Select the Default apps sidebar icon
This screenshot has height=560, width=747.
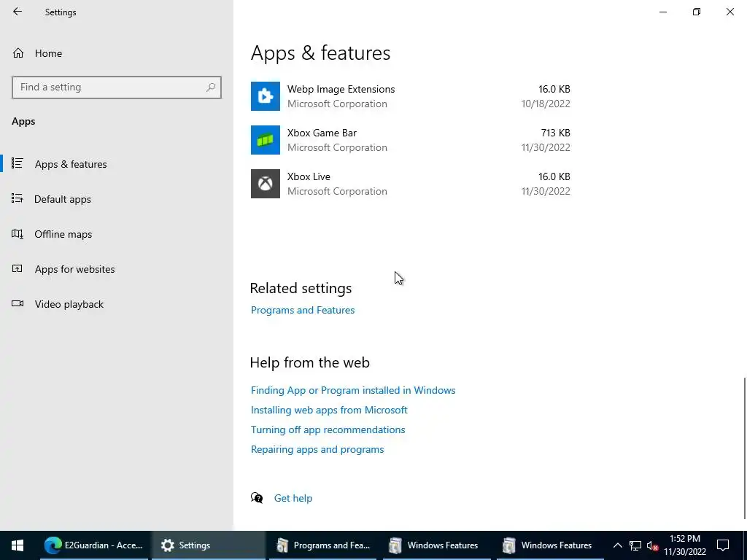point(18,198)
